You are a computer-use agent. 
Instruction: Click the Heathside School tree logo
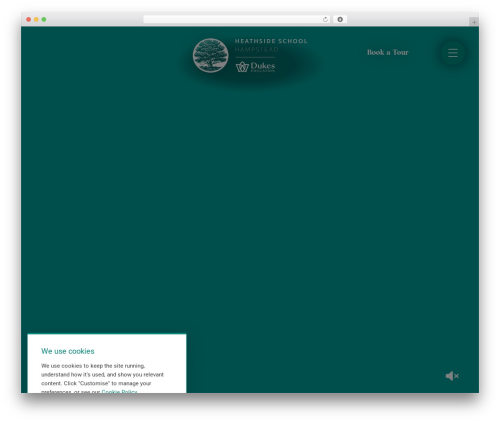(210, 55)
